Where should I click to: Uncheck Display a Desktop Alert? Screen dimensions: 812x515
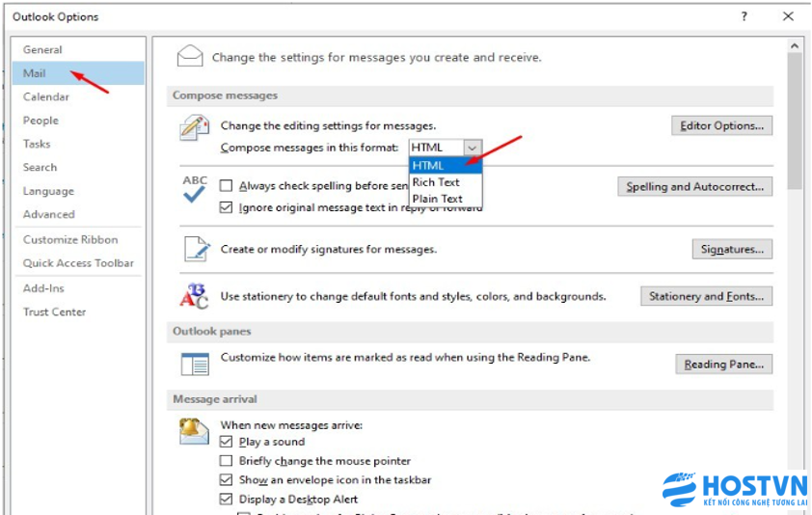coord(226,500)
